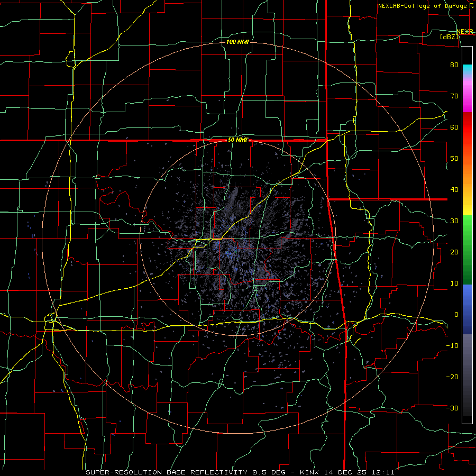The image size is (476, 476).
Task: Click the 50 value on the dBZ scale
Action: (x=454, y=159)
